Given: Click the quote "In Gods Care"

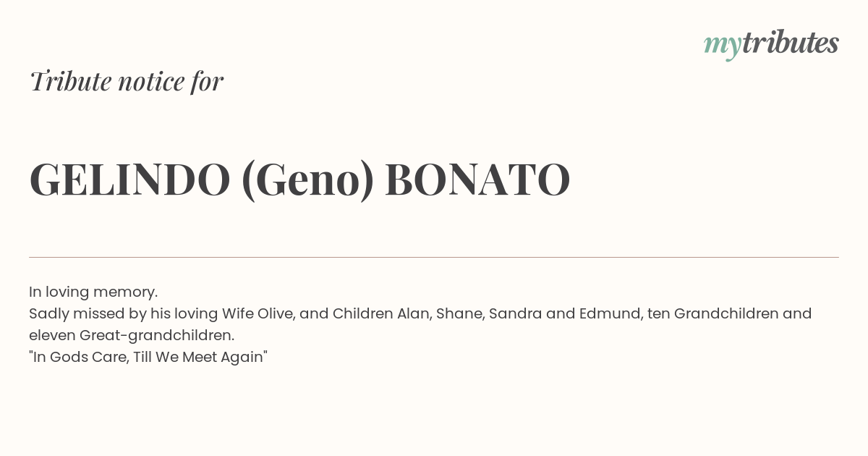Looking at the screenshot, I should point(79,357).
